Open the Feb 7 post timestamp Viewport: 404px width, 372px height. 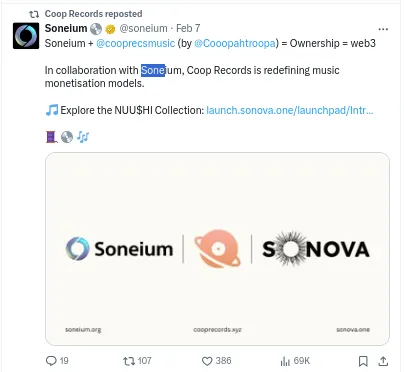(188, 29)
